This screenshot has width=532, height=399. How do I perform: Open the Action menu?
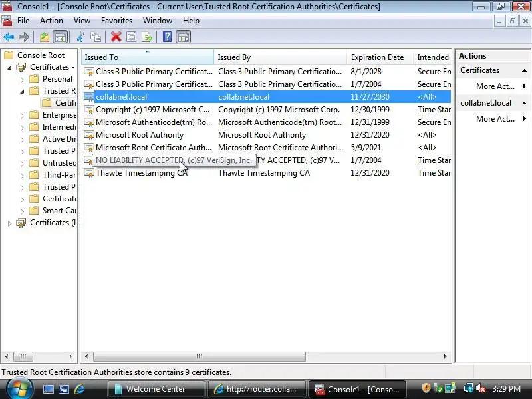point(51,21)
